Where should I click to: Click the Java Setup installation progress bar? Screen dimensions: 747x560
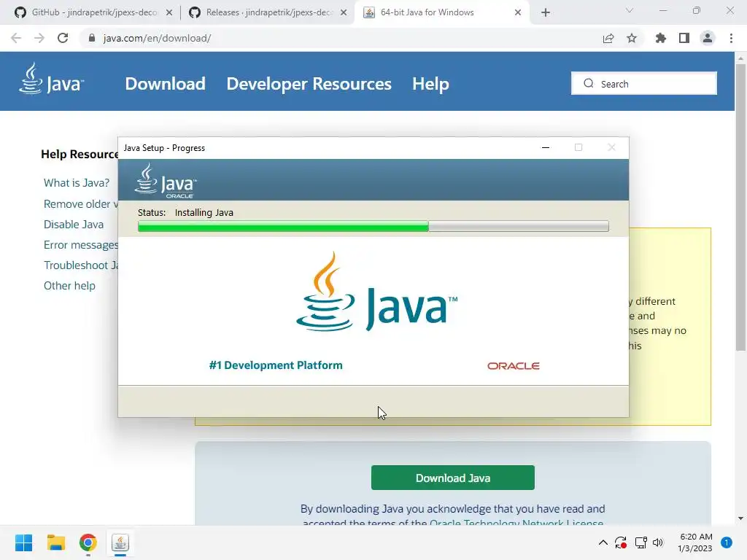373,226
